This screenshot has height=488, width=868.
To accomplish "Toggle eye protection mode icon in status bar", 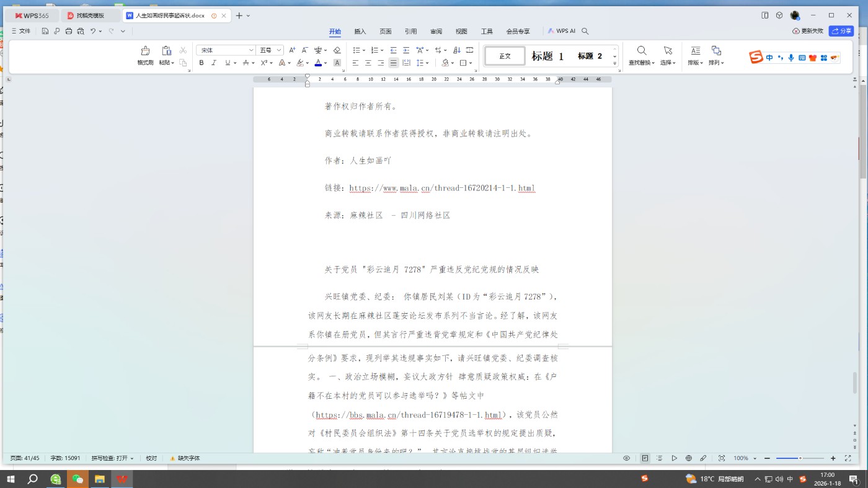I will [x=626, y=458].
